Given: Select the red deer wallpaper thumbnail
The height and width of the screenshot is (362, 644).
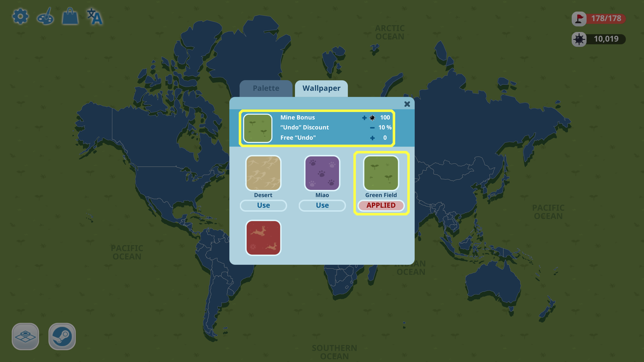Looking at the screenshot, I should click(263, 238).
